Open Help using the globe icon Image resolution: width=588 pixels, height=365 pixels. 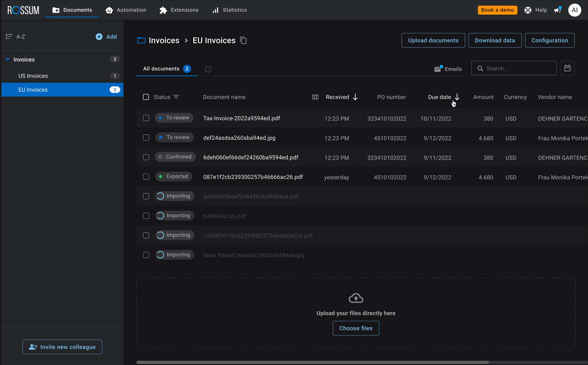(528, 10)
